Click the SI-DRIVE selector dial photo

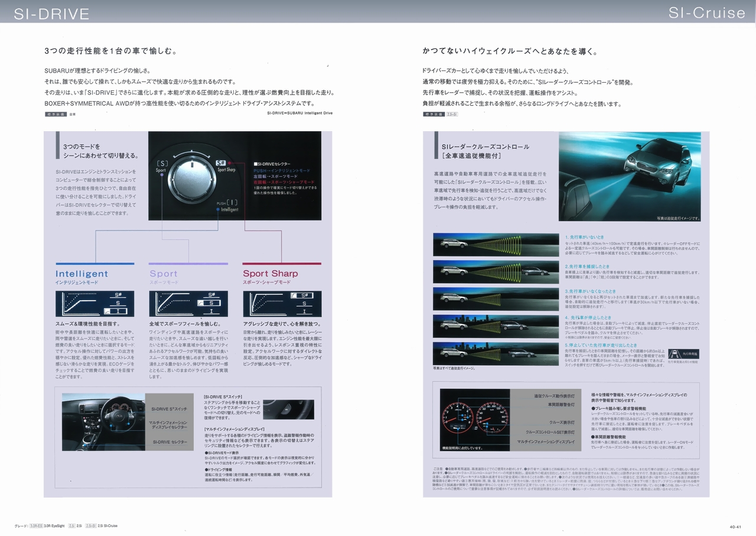coord(234,176)
